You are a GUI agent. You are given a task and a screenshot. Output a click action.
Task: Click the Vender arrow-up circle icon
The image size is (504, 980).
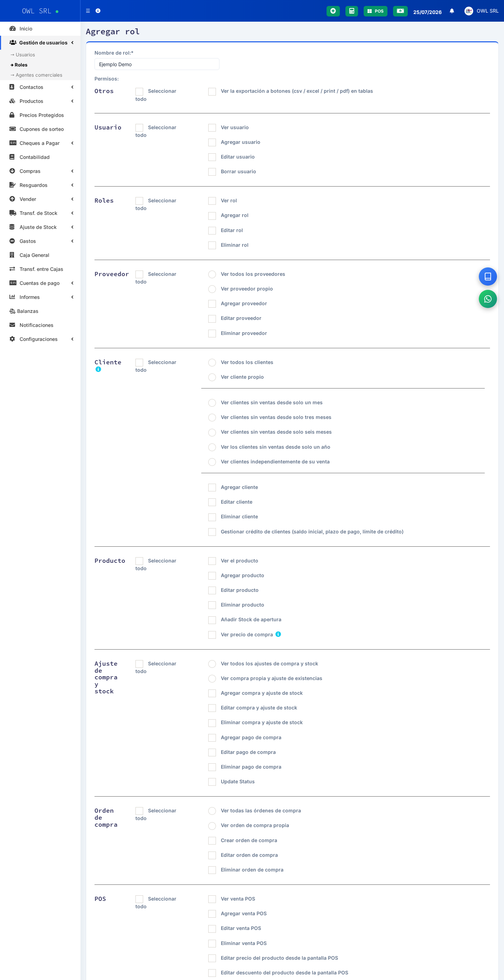(x=12, y=199)
